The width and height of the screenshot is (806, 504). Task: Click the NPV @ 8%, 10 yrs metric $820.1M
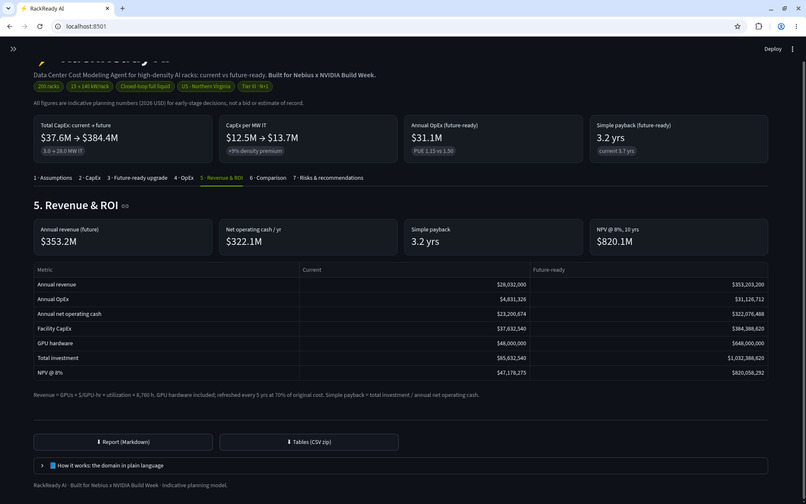679,237
